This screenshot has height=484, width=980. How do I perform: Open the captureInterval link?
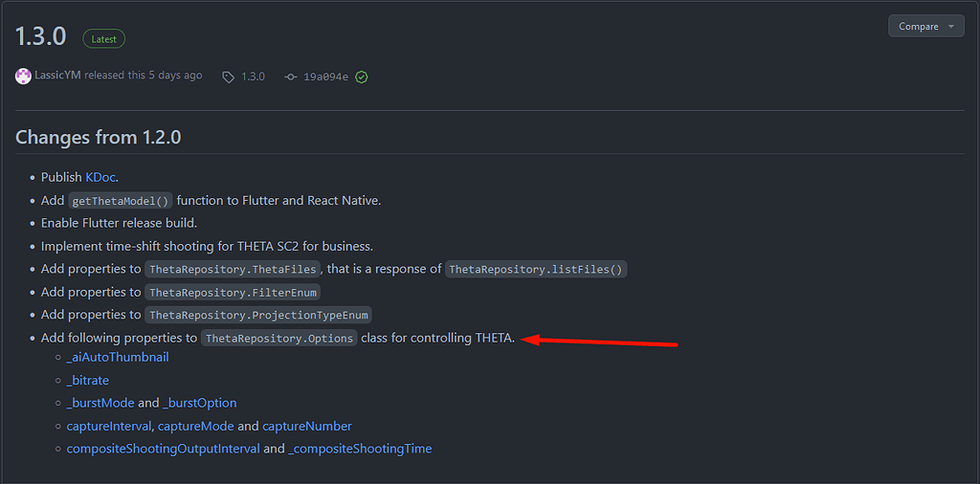tap(109, 427)
